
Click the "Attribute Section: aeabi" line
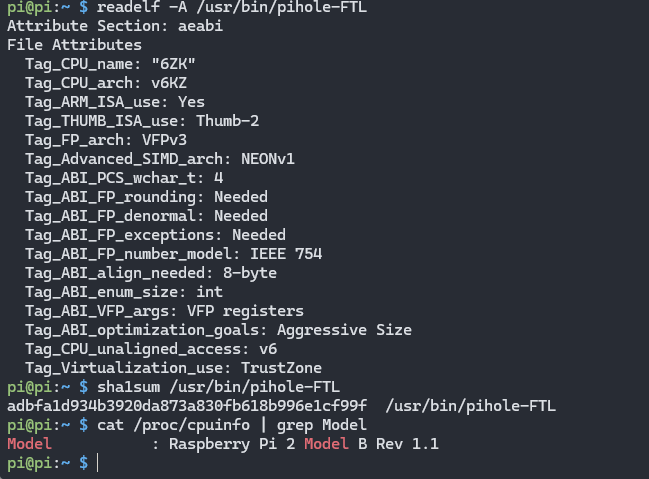tap(114, 26)
